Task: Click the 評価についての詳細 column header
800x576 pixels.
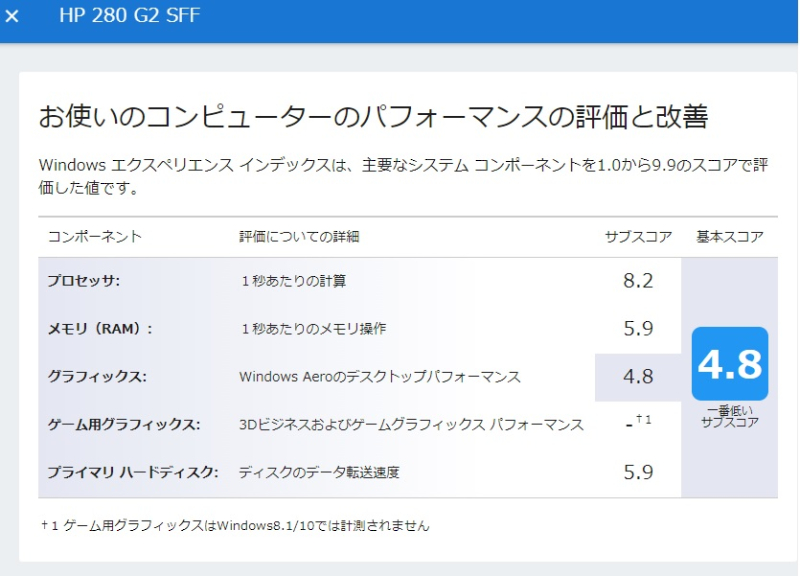Action: 299,237
